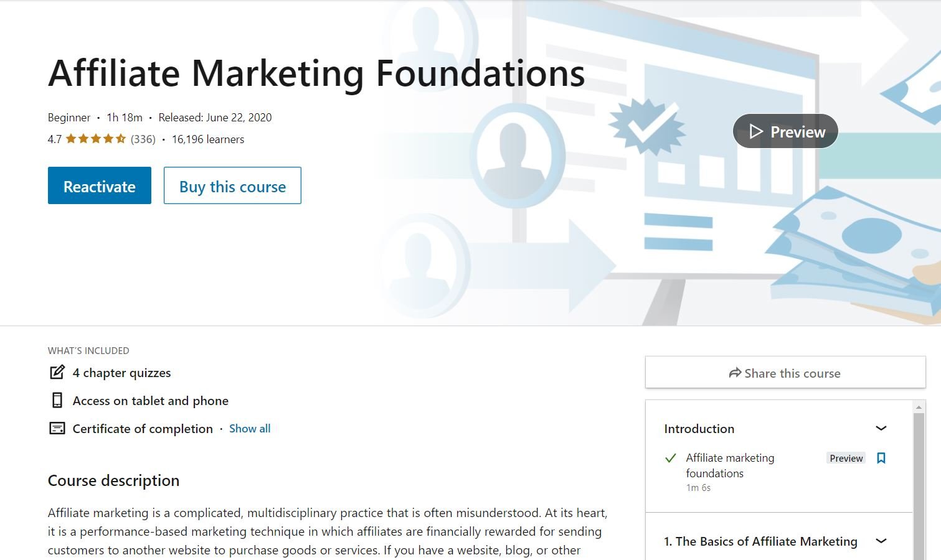Bookmark the Affiliate marketing foundations video

[881, 459]
